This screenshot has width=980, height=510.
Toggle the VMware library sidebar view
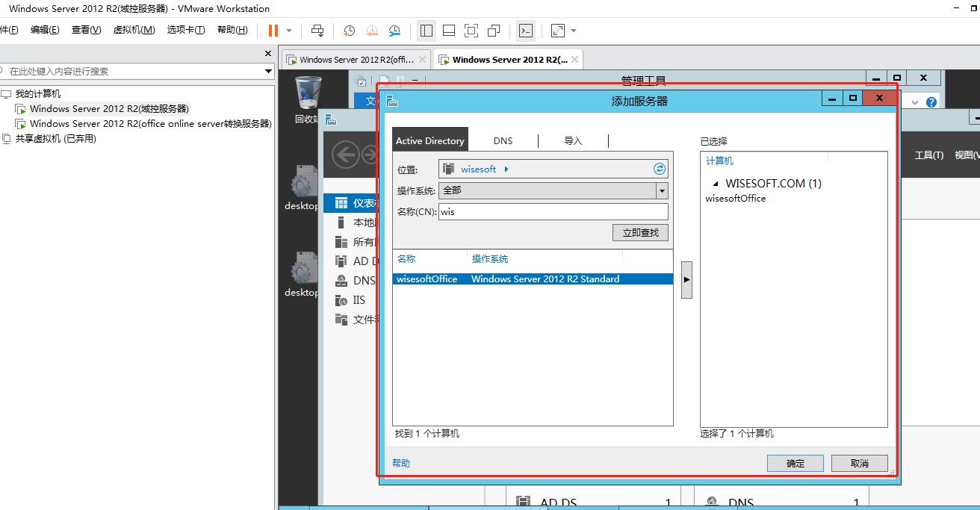tap(427, 31)
